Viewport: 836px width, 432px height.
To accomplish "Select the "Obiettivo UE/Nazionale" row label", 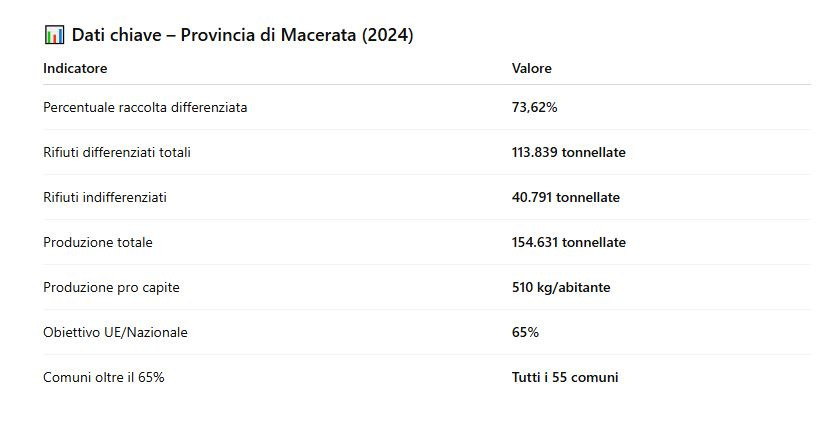I will click(115, 332).
